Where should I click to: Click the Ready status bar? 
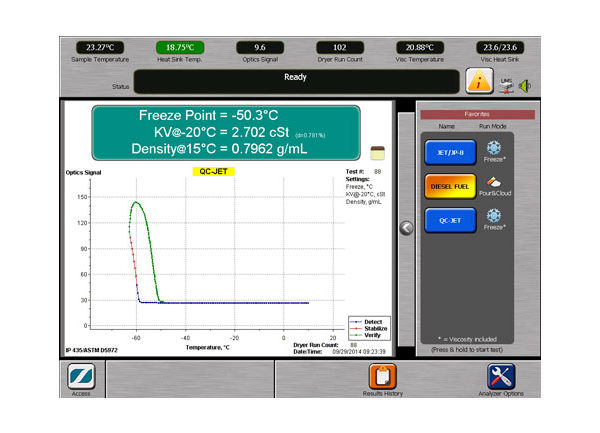point(295,81)
